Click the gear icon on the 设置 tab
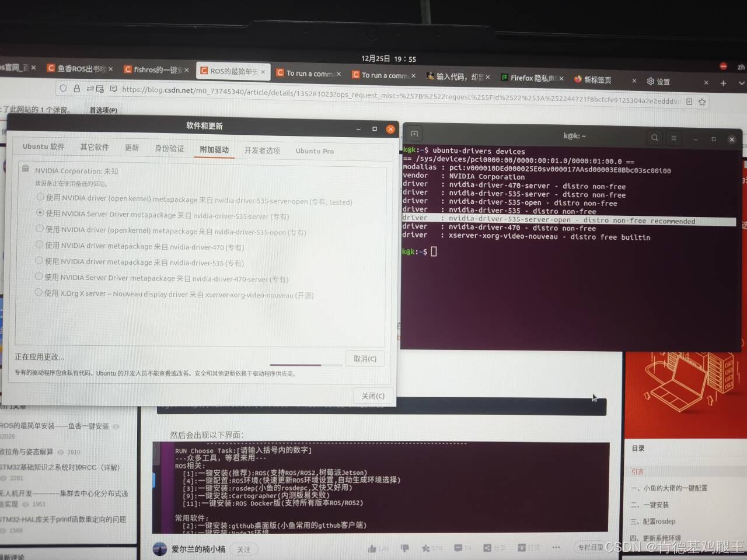 (x=651, y=81)
